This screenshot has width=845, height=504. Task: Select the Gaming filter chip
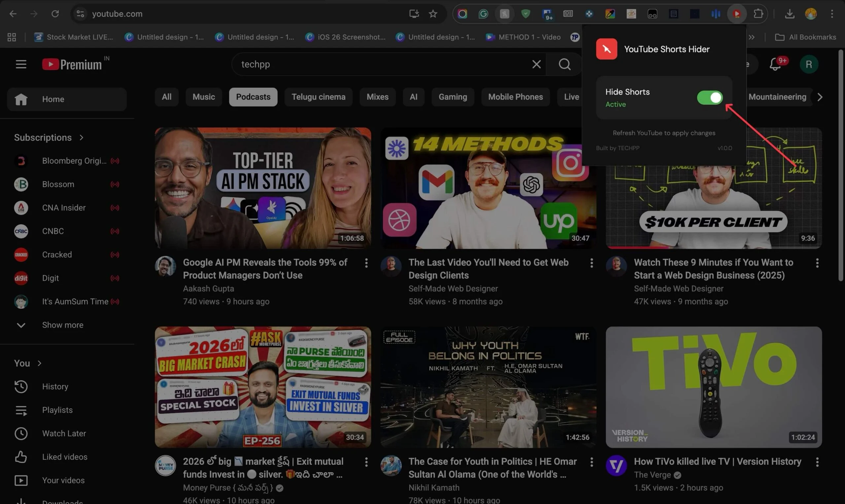pyautogui.click(x=453, y=97)
